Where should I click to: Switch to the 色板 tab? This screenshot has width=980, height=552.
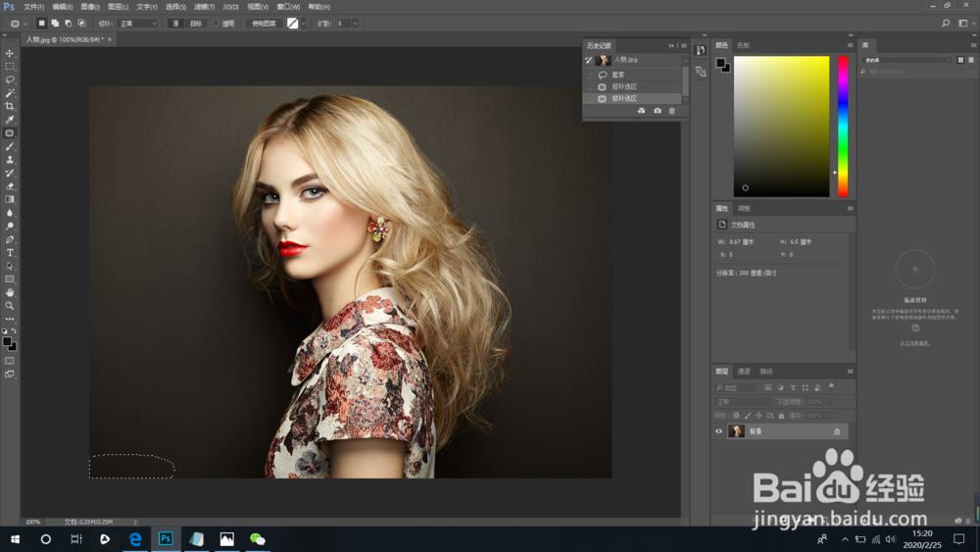point(743,45)
